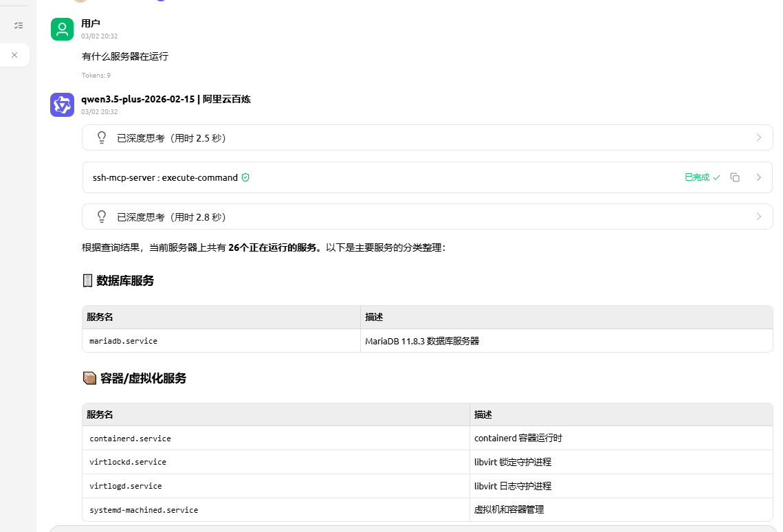Click the green user avatar
This screenshot has width=783, height=532.
tap(62, 29)
